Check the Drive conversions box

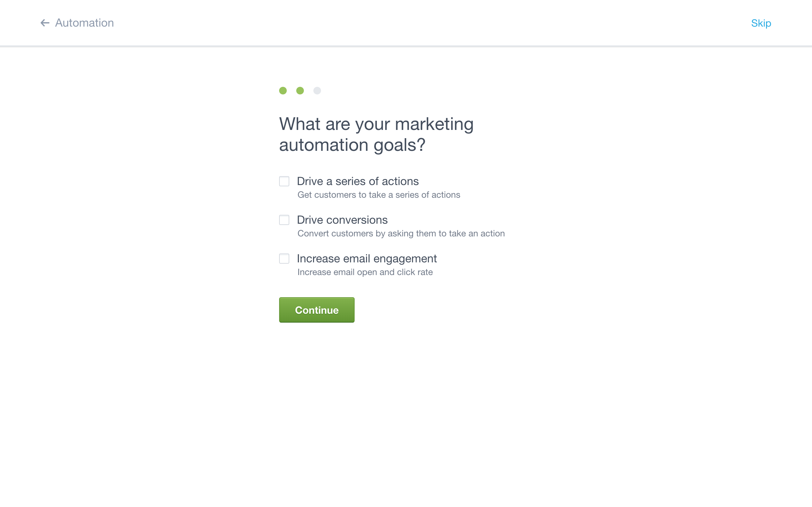284,220
